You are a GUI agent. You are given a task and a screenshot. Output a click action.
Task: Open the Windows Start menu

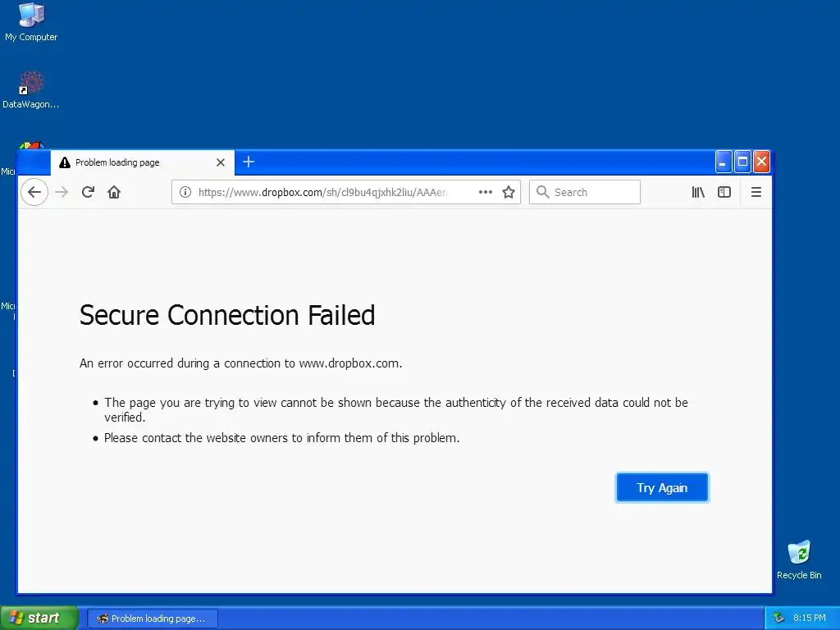coord(39,618)
